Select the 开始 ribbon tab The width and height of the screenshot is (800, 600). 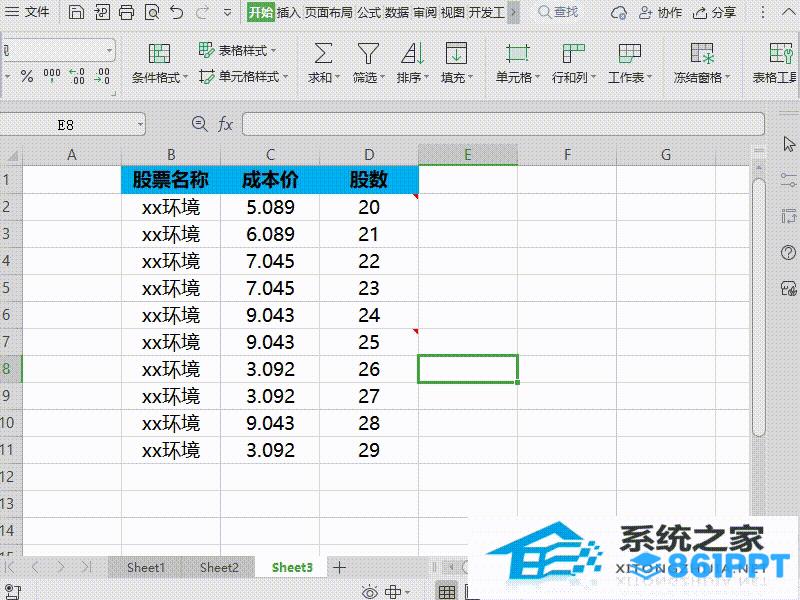click(x=261, y=12)
